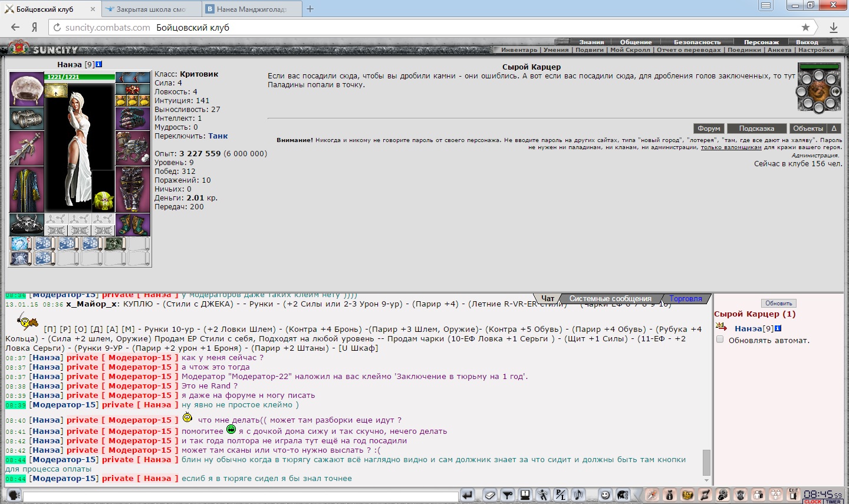Expand the Δ toggle beside Объекты
This screenshot has width=849, height=504.
coord(834,129)
